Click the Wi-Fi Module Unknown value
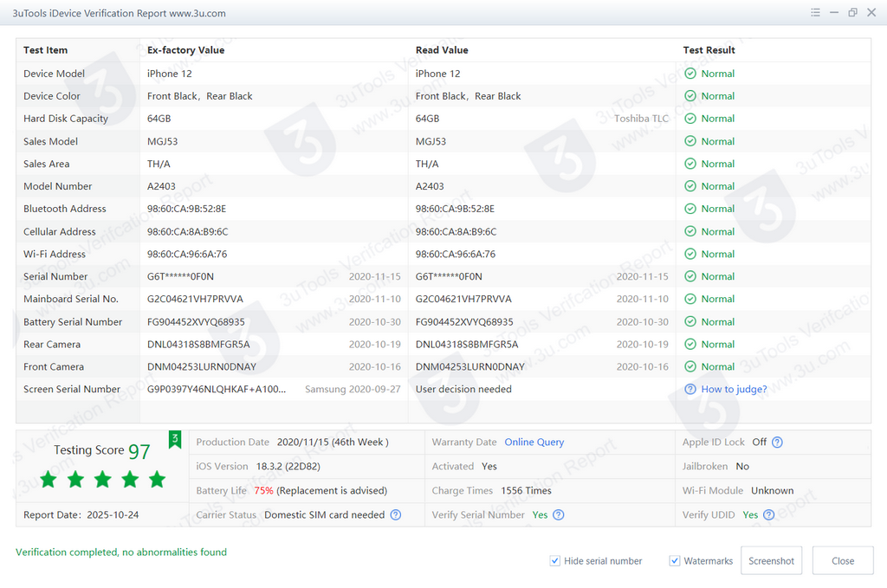 coord(772,490)
